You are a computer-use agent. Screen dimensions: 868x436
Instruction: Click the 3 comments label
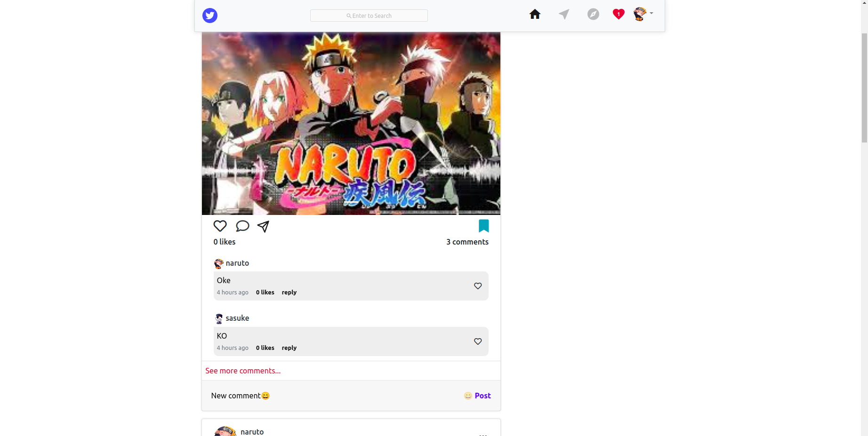coord(467,242)
